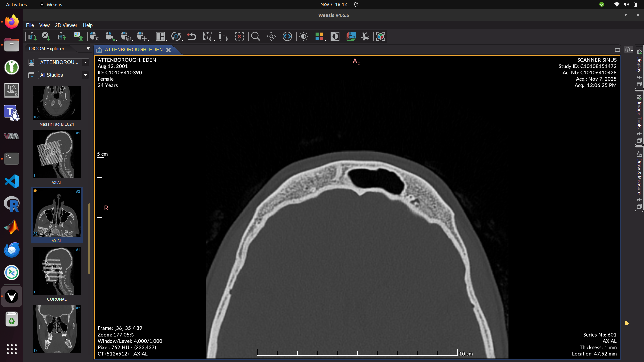The width and height of the screenshot is (644, 362).
Task: Toggle the Draw & Measure side panel
Action: point(639,176)
